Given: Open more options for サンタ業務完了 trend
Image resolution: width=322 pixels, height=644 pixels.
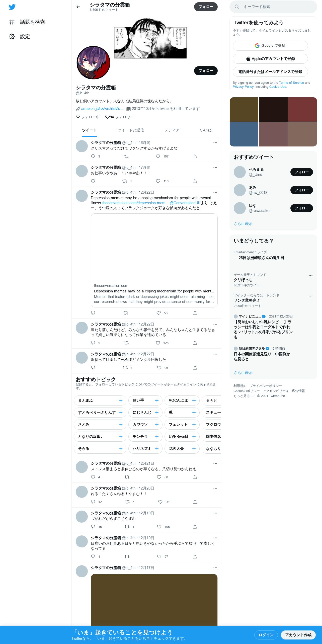Looking at the screenshot, I should click(310, 296).
